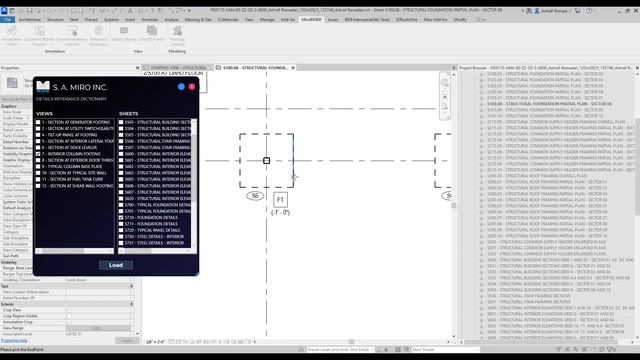Check '12 - Section at Shear Wall Footing' view
Viewport: 640px width, 360px height.
coord(38,186)
